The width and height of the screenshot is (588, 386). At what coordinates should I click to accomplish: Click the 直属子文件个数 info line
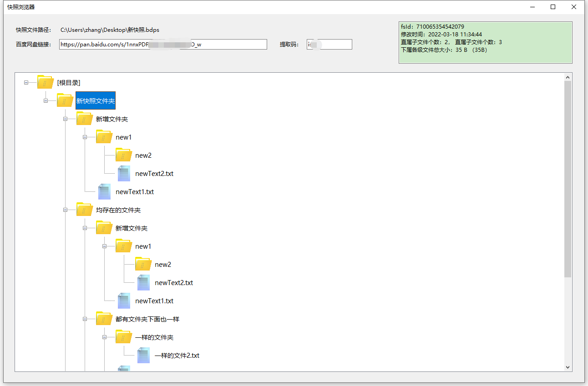click(x=451, y=42)
